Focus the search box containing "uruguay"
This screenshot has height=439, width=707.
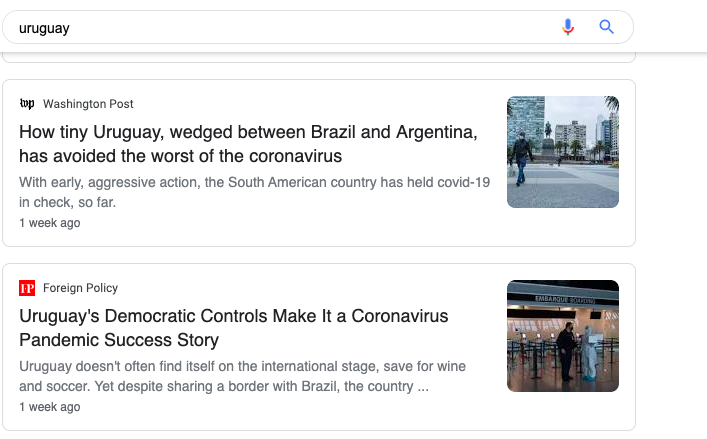(280, 28)
